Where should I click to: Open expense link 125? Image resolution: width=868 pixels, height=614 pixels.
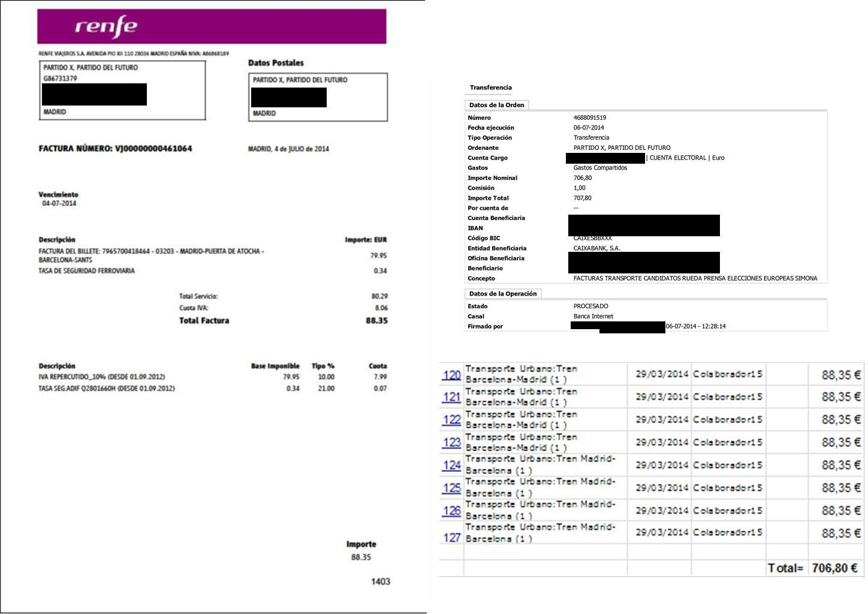pyautogui.click(x=451, y=488)
